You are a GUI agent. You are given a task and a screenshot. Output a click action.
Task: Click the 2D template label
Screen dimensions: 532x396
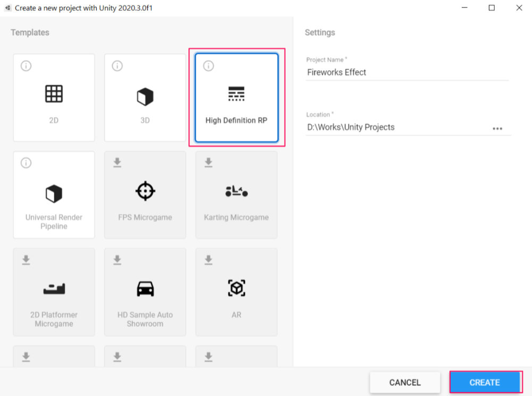[x=54, y=120]
